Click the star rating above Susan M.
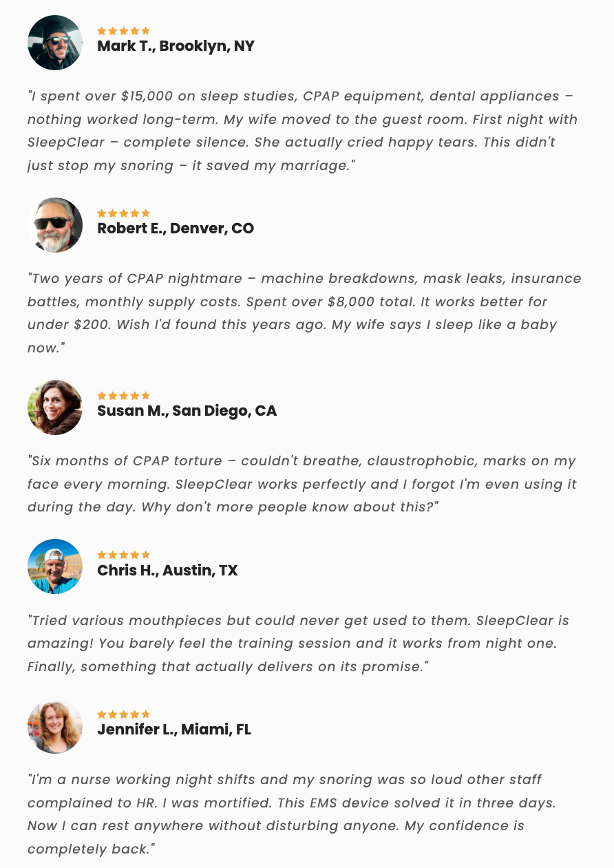 [x=123, y=396]
